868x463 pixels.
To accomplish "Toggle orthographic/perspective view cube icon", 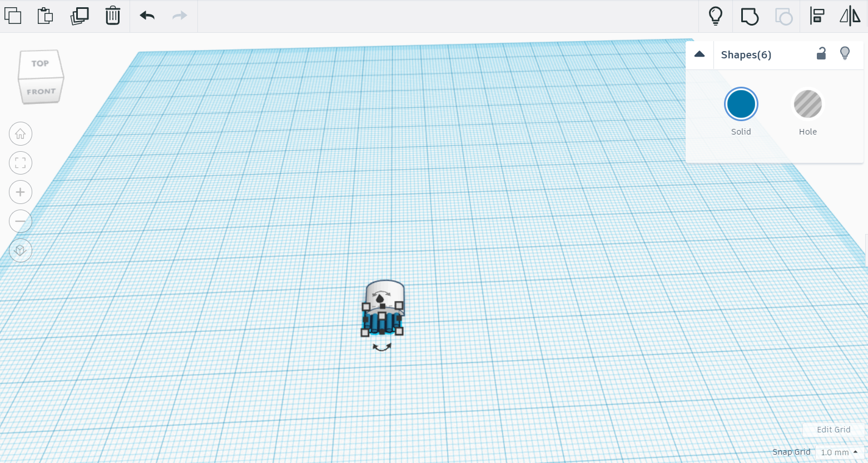I will [x=21, y=250].
